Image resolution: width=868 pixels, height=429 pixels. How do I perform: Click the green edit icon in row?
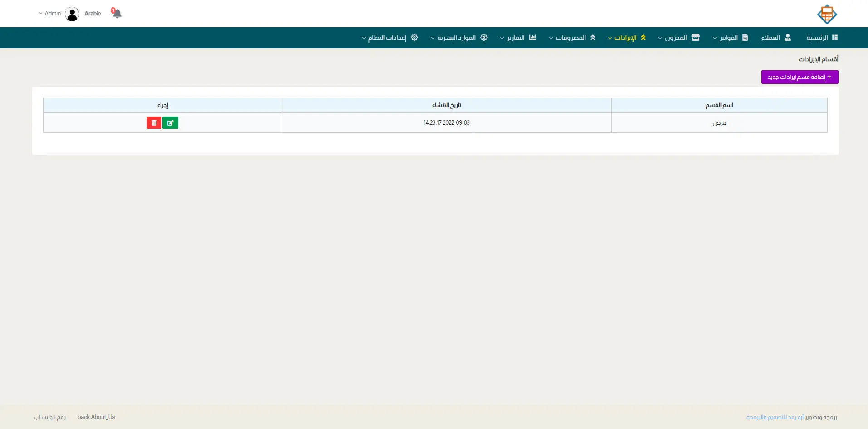(x=170, y=123)
